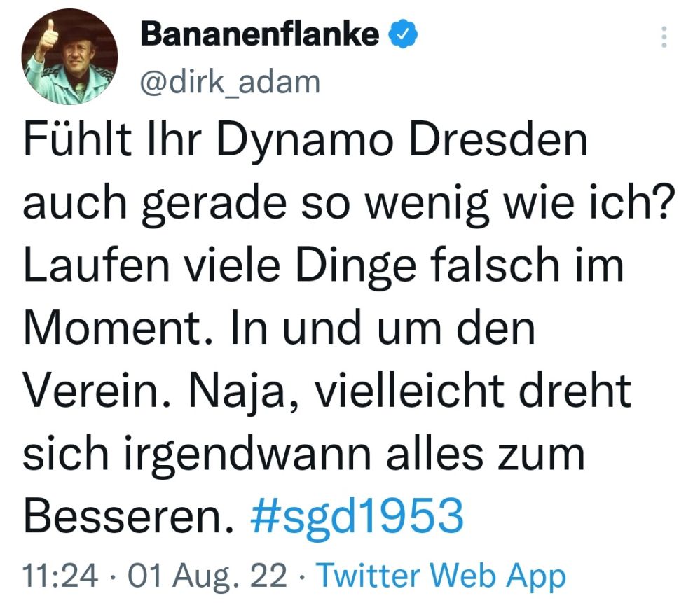Click the line 'Laufen viele Dinge falsch im'
Screen dimensions: 700x603
324,265
